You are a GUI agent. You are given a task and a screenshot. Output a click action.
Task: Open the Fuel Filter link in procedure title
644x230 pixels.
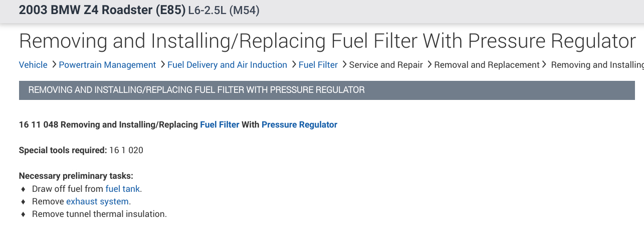tap(220, 125)
